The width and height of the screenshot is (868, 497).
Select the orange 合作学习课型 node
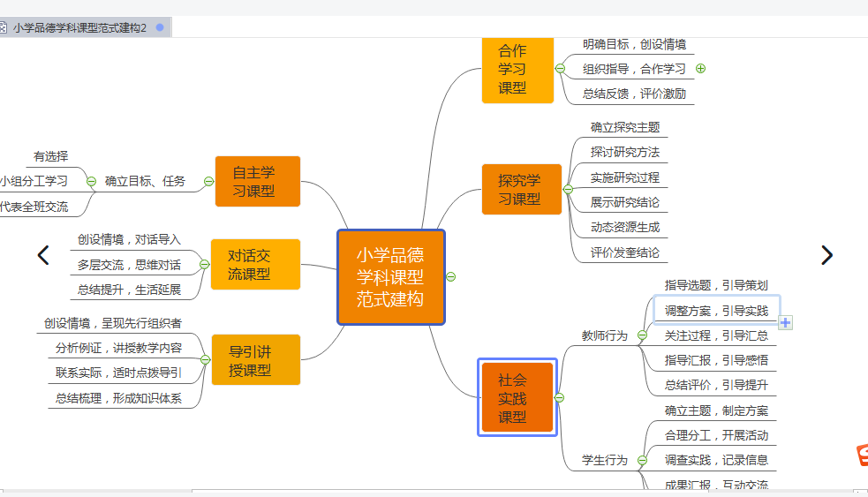coord(517,69)
